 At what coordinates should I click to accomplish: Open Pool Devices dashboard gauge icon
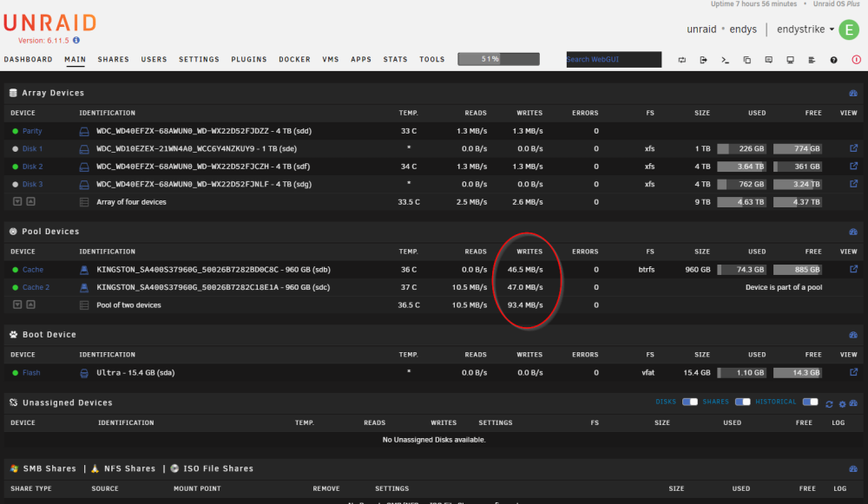tap(853, 232)
